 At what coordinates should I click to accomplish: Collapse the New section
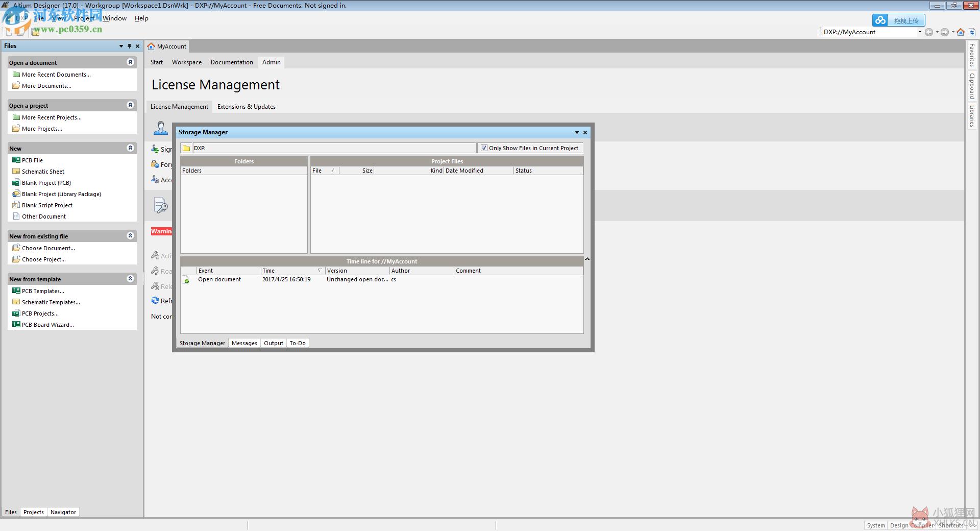130,148
